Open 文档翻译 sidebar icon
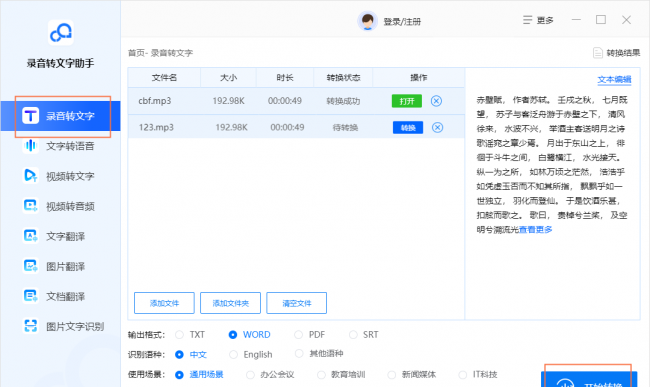Screen dimensions: 650x387 (x=31, y=296)
